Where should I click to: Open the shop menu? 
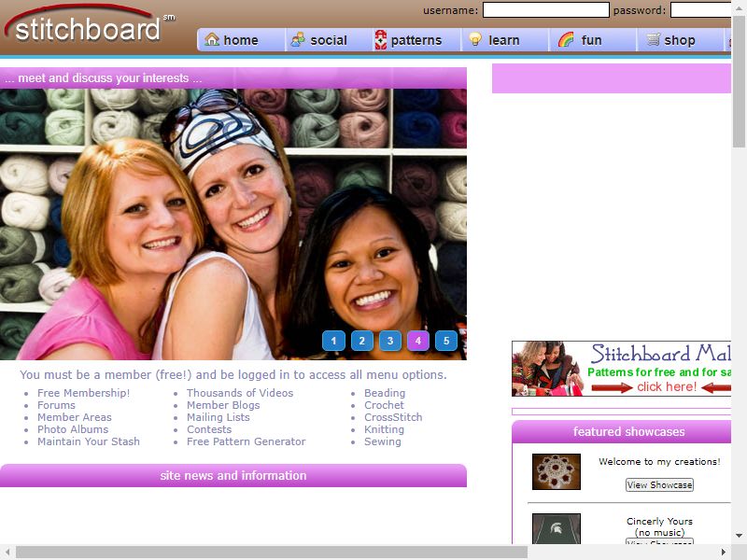[x=680, y=40]
